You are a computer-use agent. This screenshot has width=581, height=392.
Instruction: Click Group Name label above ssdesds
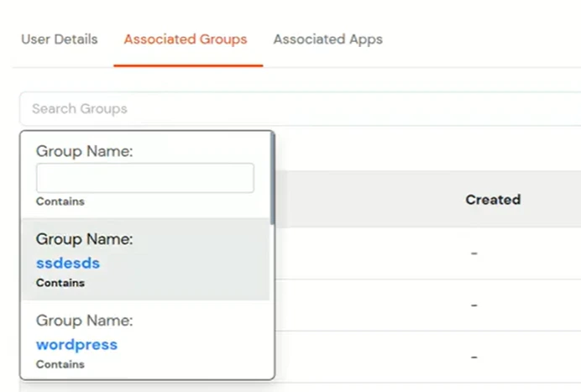click(x=85, y=239)
